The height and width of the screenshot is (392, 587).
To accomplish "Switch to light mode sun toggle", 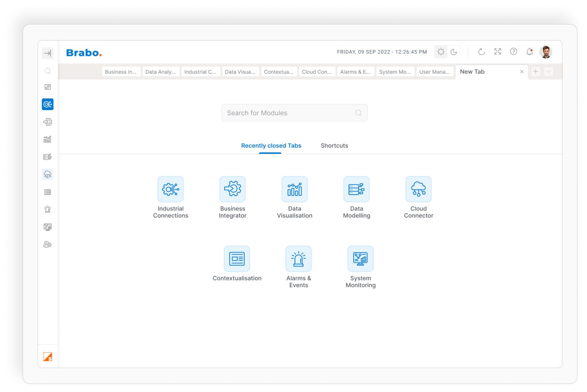I will [x=441, y=52].
